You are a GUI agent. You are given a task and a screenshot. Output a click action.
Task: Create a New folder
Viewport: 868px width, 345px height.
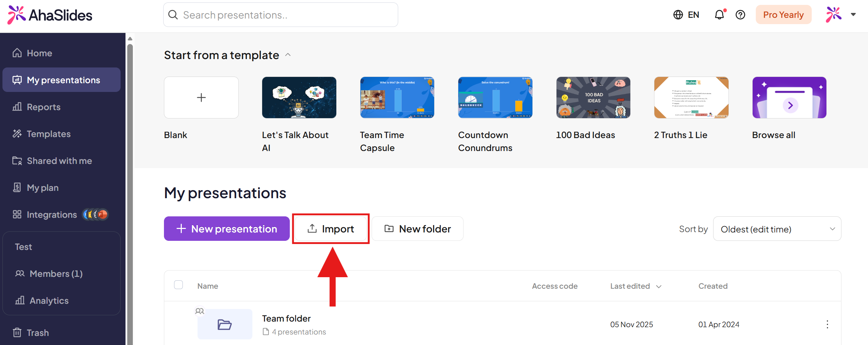[417, 229]
